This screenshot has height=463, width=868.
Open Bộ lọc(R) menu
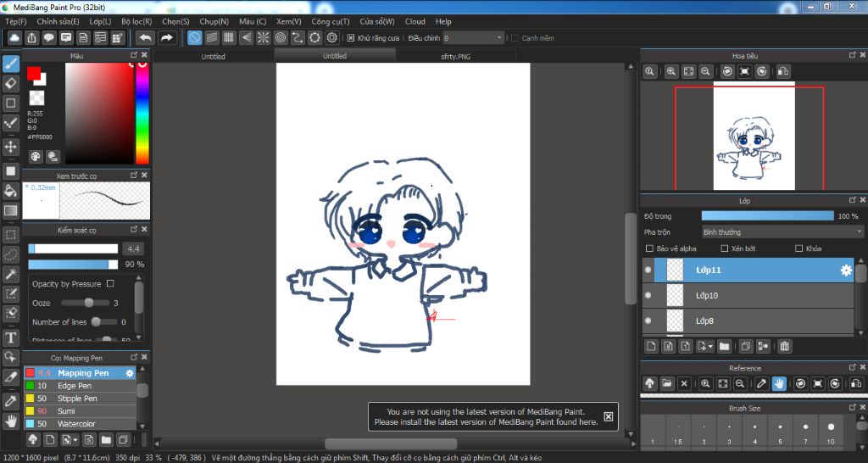tap(136, 21)
